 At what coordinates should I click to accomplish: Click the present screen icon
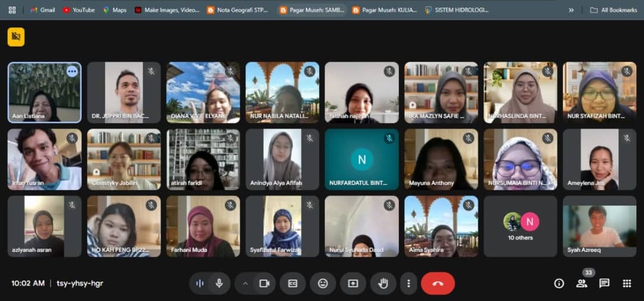[x=353, y=283]
